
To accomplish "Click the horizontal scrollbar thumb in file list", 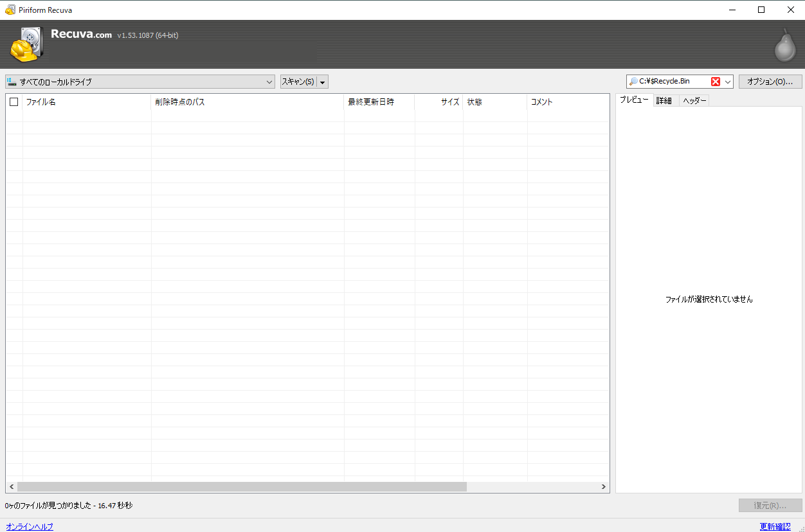I will click(242, 487).
